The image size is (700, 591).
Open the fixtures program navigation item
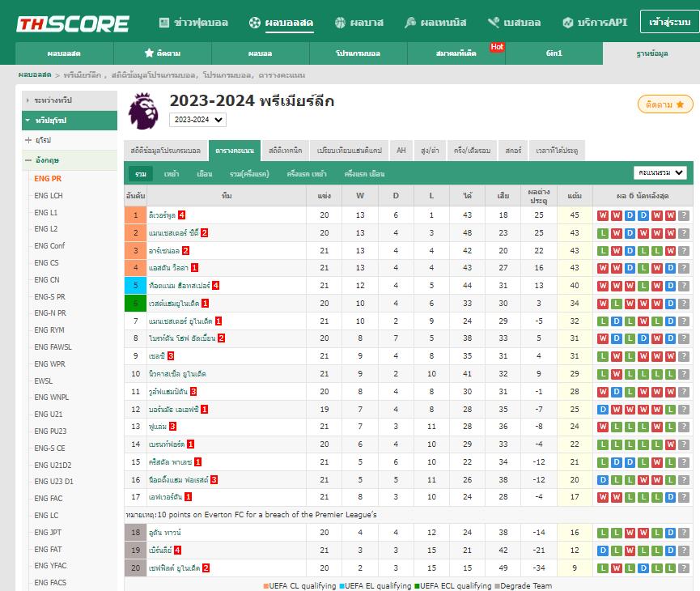358,53
